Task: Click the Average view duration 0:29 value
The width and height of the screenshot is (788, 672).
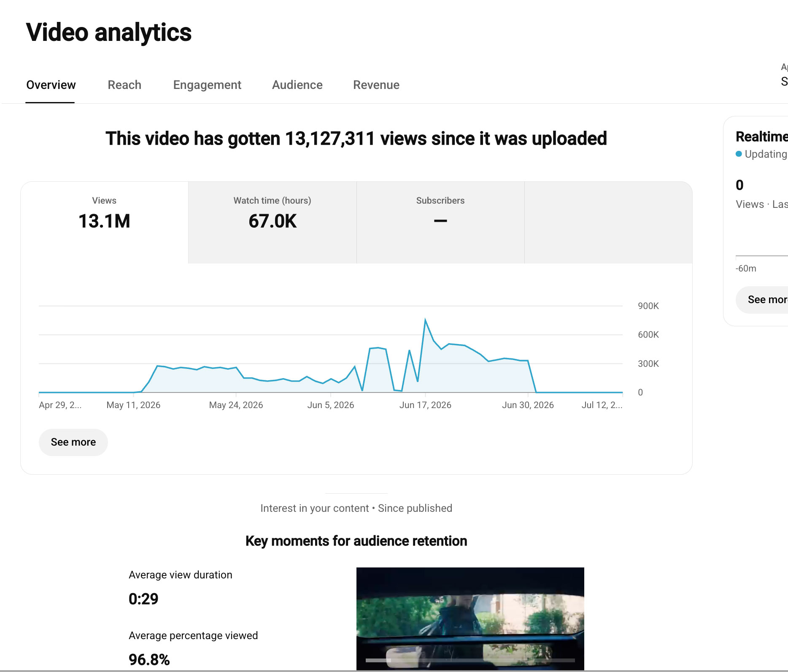Action: (x=143, y=599)
